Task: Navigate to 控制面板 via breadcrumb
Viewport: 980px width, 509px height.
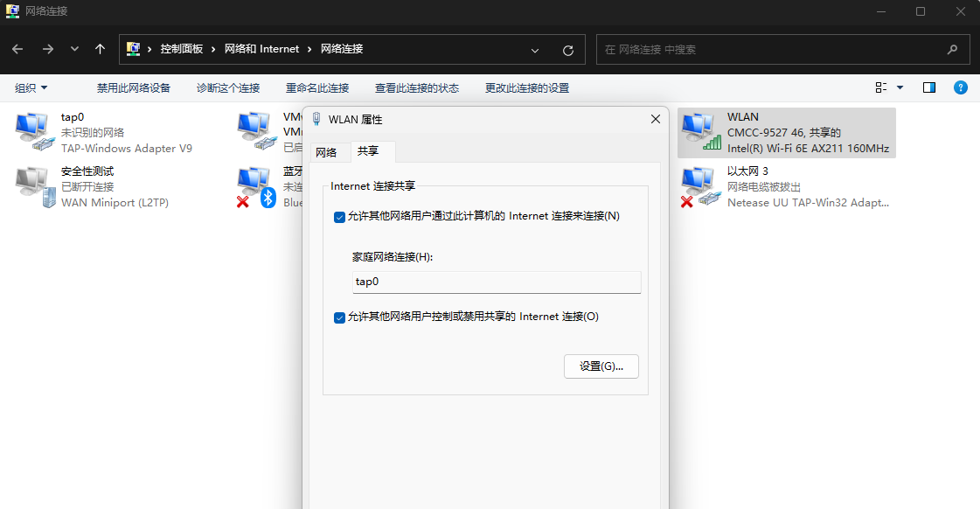Action: click(180, 50)
